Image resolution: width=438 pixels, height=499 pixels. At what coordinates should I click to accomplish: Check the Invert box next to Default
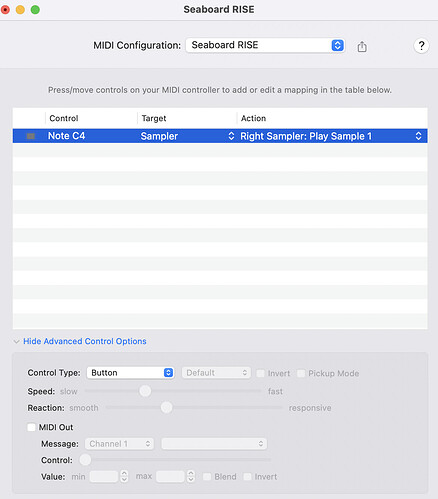260,373
